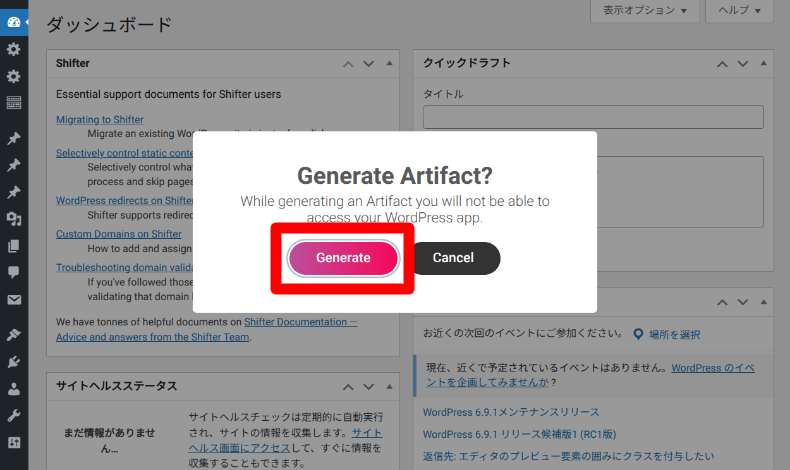Click the ダッシュボード page heading

point(109,24)
